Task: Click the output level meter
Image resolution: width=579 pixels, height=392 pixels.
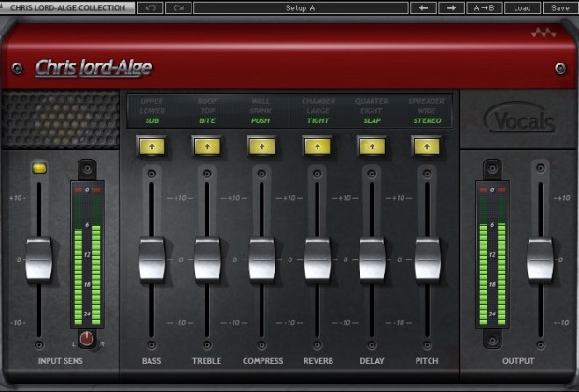Action: [492, 254]
